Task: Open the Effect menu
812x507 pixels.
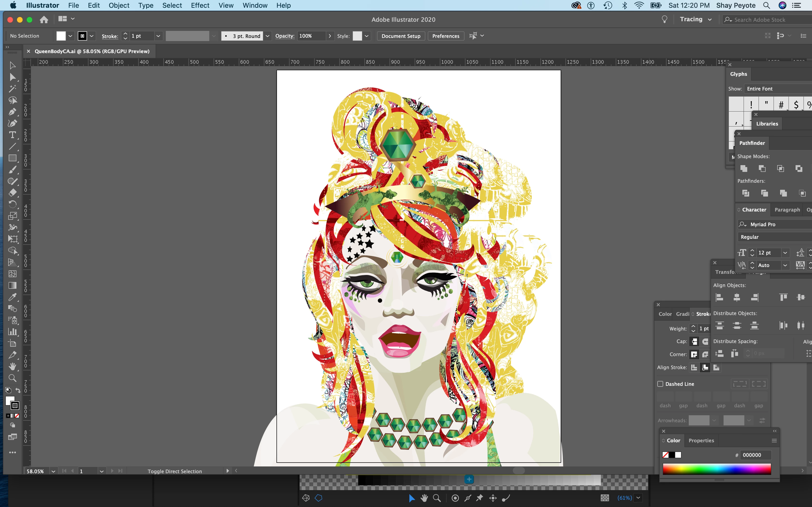Action: point(200,5)
